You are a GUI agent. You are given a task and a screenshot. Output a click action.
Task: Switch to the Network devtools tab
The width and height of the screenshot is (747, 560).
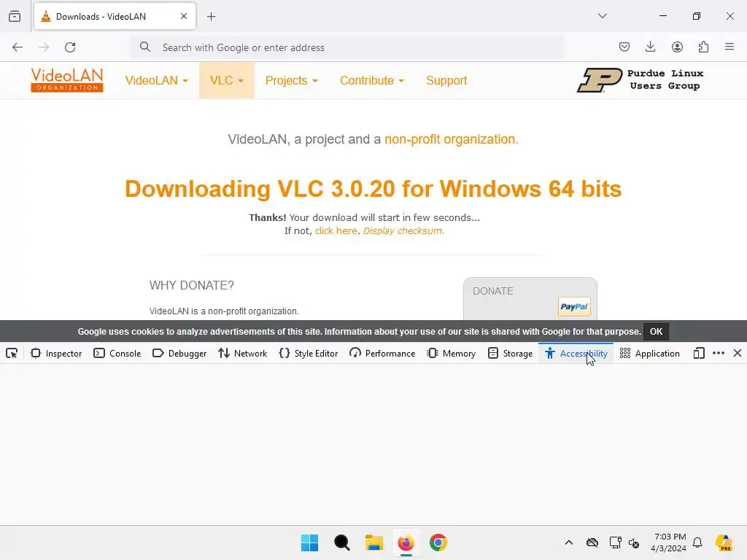click(242, 354)
